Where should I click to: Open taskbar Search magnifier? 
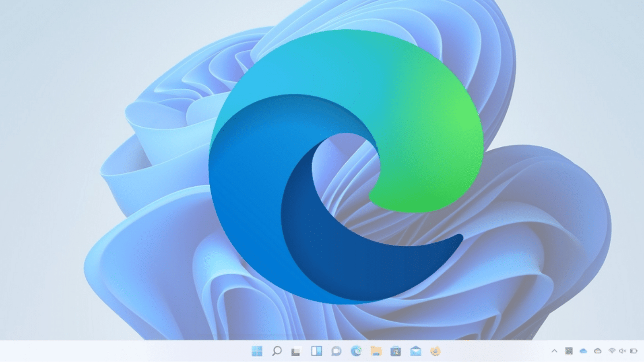tap(277, 351)
